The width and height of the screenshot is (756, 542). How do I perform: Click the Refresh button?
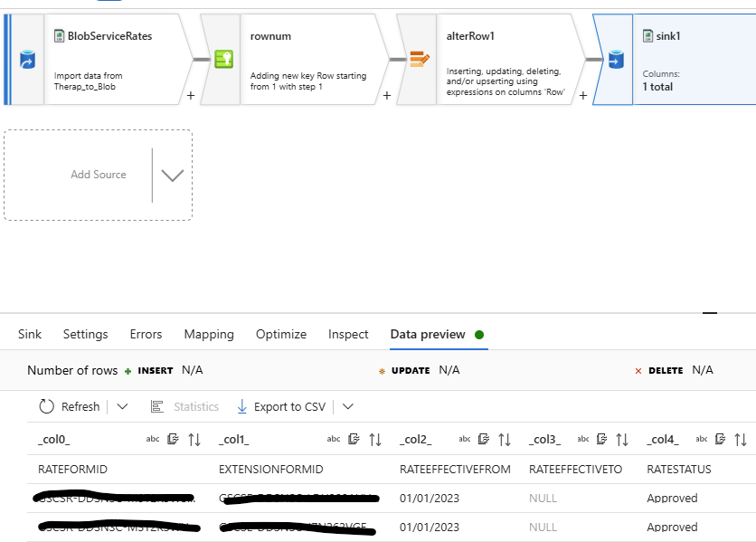tap(70, 407)
